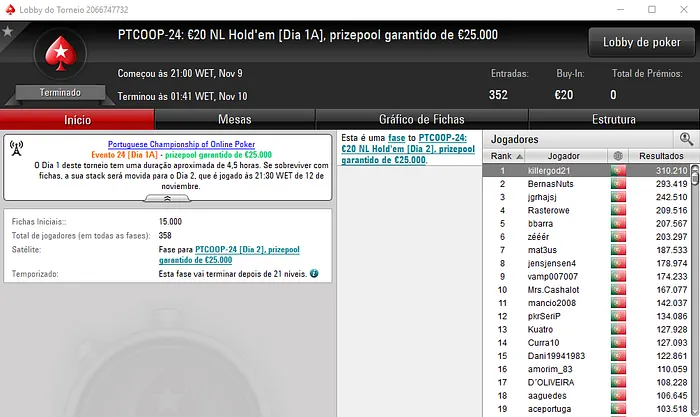Click the Buy-In value €20

point(564,95)
